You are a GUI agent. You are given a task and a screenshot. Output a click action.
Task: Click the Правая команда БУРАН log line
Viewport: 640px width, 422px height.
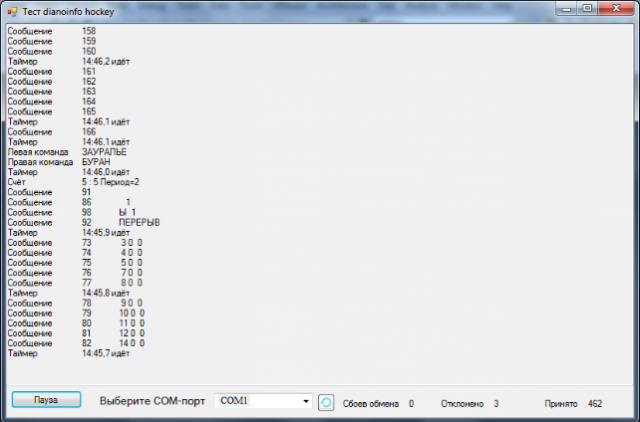(x=59, y=162)
